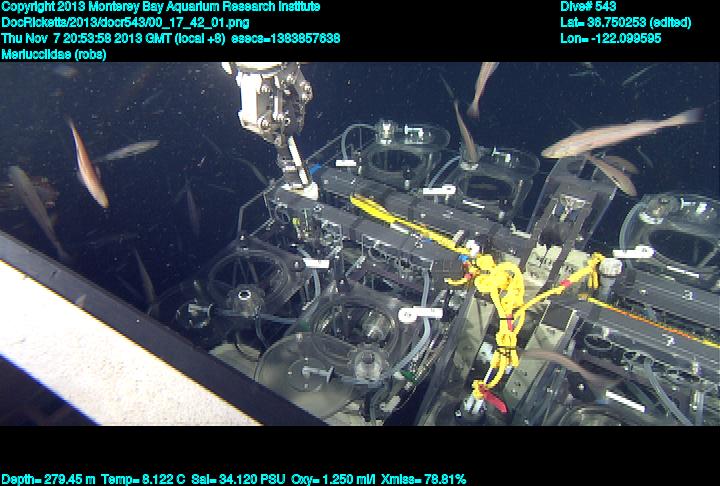
Task: Click the Thu Nov 7 20:53:58 2013 GMT timestamp
Action: pyautogui.click(x=113, y=38)
